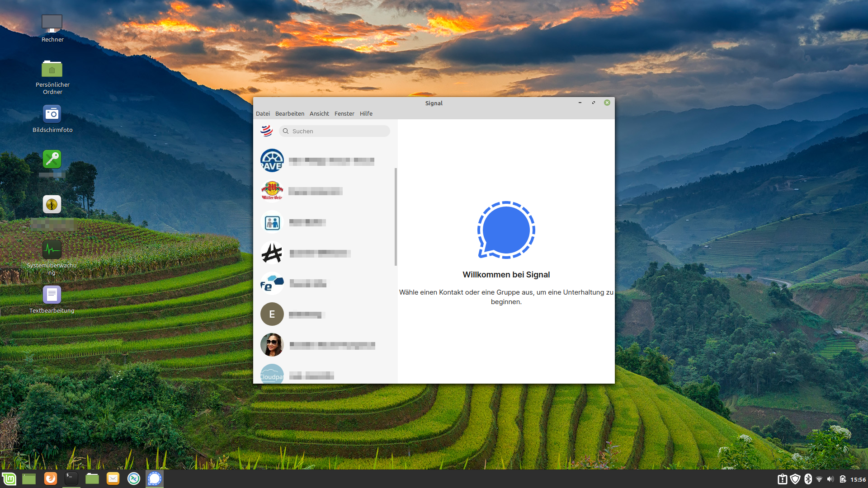Open the mail client from the taskbar
The height and width of the screenshot is (488, 868).
(x=113, y=479)
